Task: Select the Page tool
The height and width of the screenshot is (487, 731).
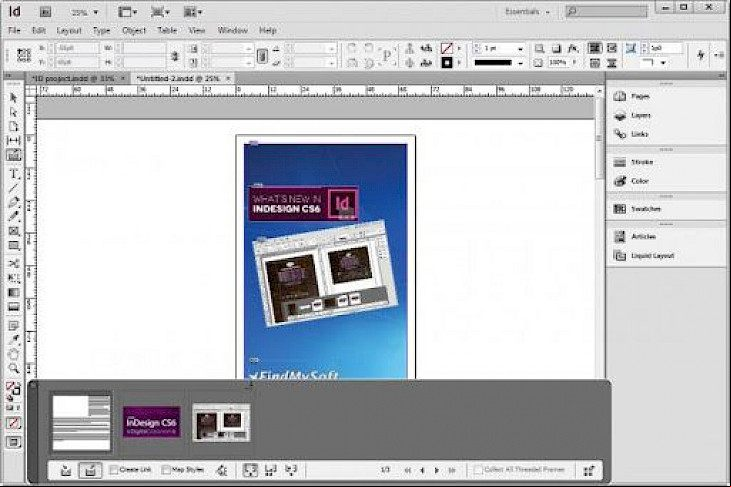Action: pos(13,126)
